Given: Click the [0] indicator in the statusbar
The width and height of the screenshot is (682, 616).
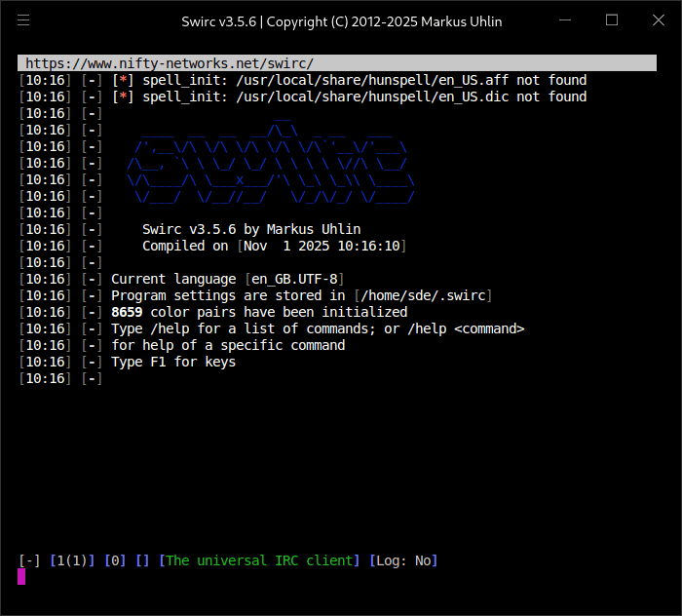Looking at the screenshot, I should coord(115,560).
